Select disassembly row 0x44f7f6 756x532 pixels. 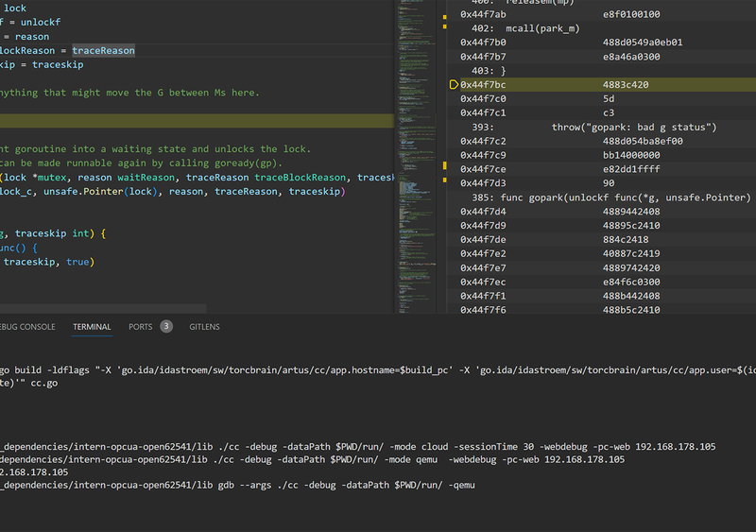tap(601, 310)
